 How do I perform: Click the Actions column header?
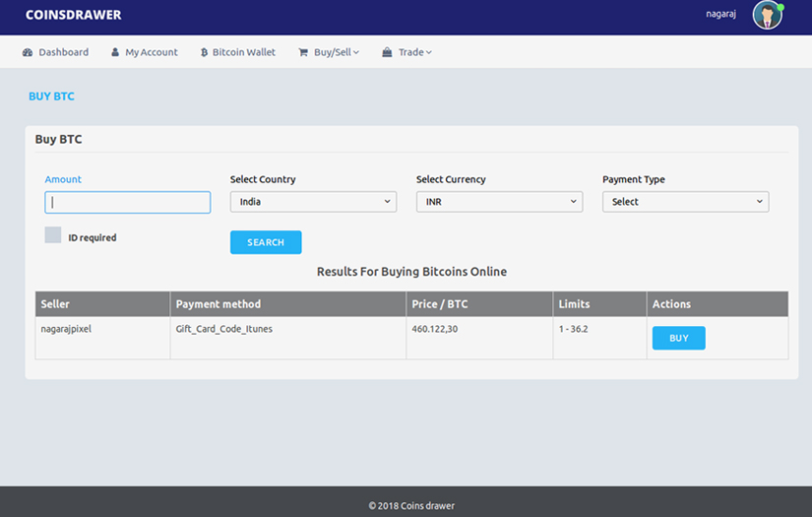pyautogui.click(x=718, y=304)
